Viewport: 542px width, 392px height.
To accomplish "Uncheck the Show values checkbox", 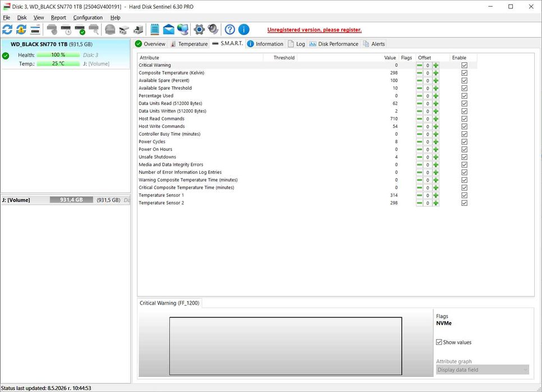I will coord(439,342).
